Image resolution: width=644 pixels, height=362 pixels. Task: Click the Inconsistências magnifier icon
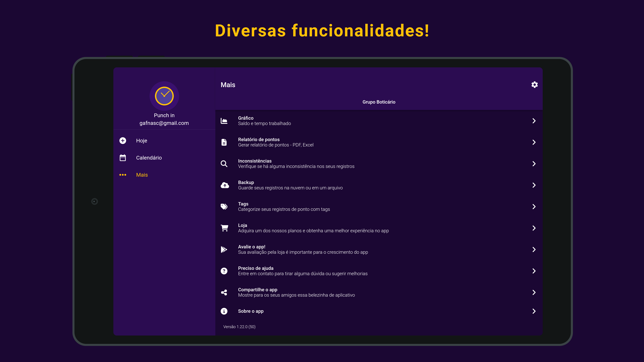[x=224, y=164]
